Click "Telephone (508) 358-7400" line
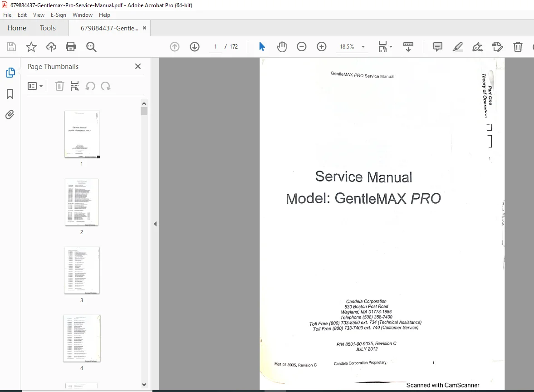The image size is (534, 392). click(366, 317)
